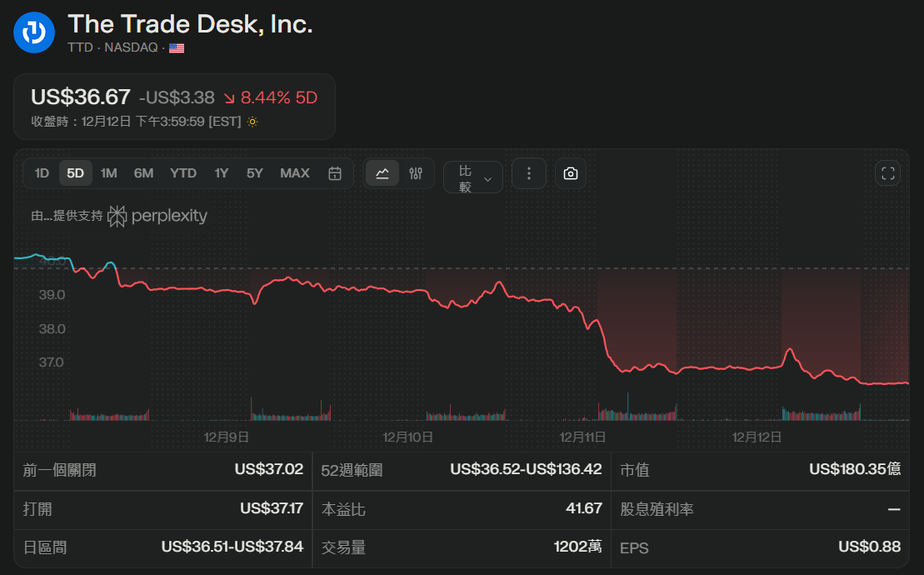Expand chart to fullscreen

point(887,173)
